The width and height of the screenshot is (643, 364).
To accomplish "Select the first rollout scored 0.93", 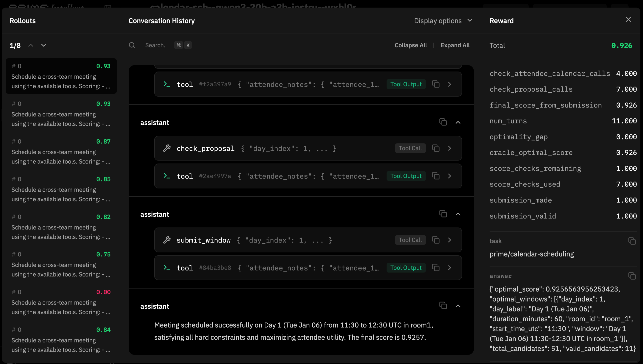I will click(61, 76).
